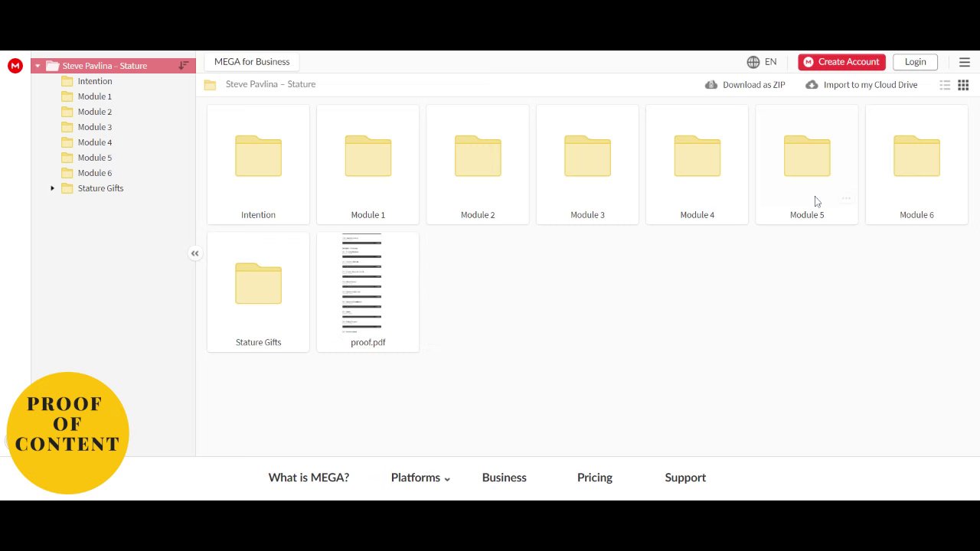
Task: Click the Login button
Action: 915,62
